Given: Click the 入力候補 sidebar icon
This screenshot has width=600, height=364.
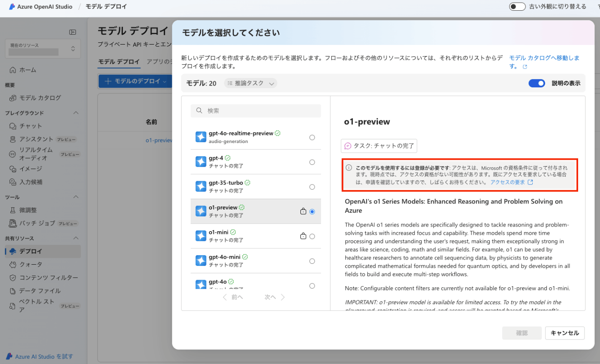Looking at the screenshot, I should (12, 182).
